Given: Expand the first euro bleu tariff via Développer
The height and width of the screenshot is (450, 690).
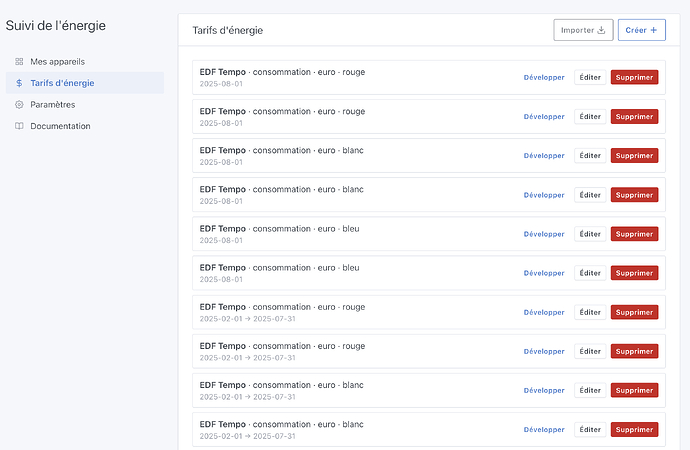Looking at the screenshot, I should click(x=544, y=234).
